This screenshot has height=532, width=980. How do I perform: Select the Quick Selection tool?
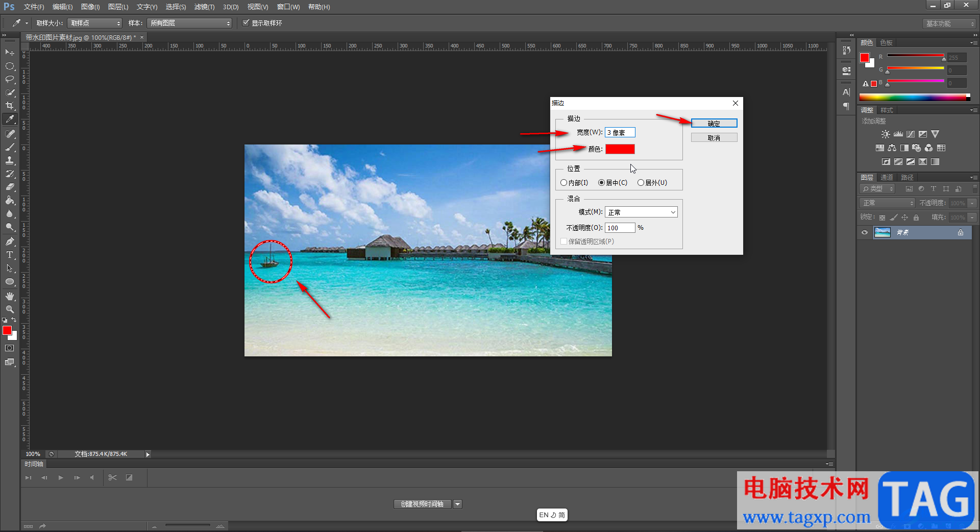(10, 92)
